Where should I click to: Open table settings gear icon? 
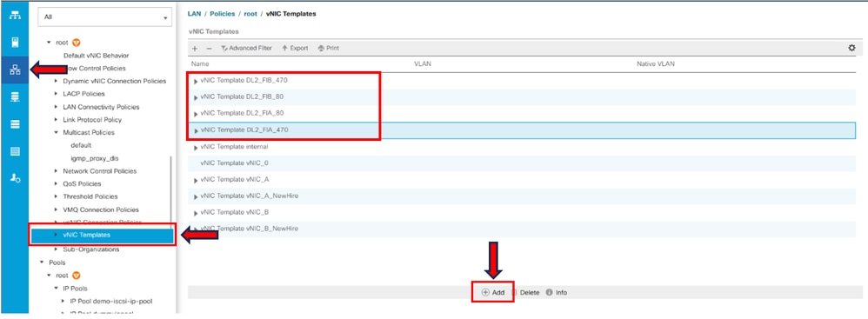click(x=852, y=48)
